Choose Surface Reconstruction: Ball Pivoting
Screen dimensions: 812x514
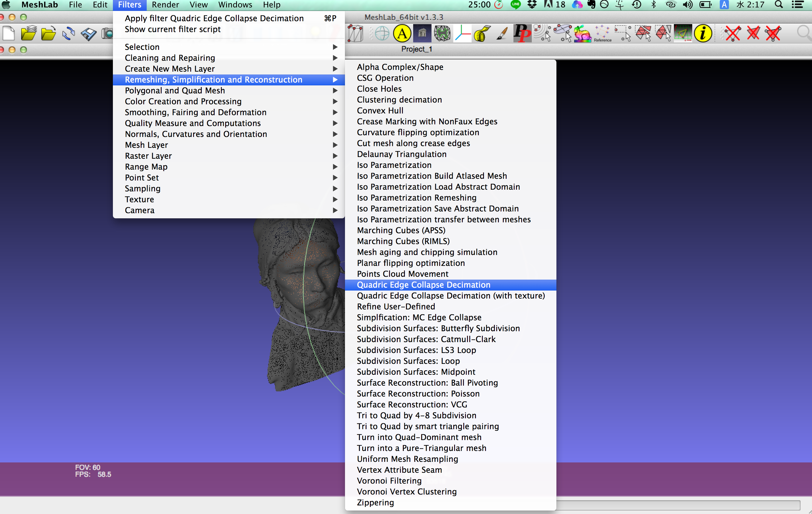(x=450, y=383)
